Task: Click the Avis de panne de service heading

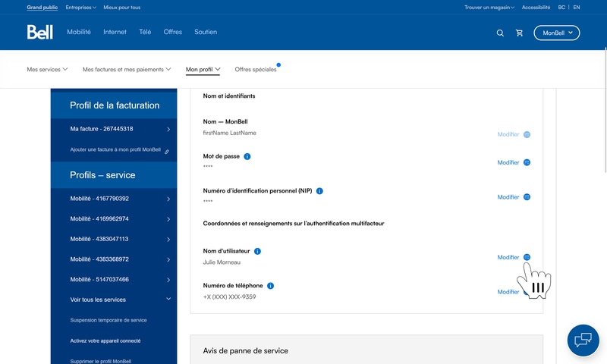Action: coord(245,351)
